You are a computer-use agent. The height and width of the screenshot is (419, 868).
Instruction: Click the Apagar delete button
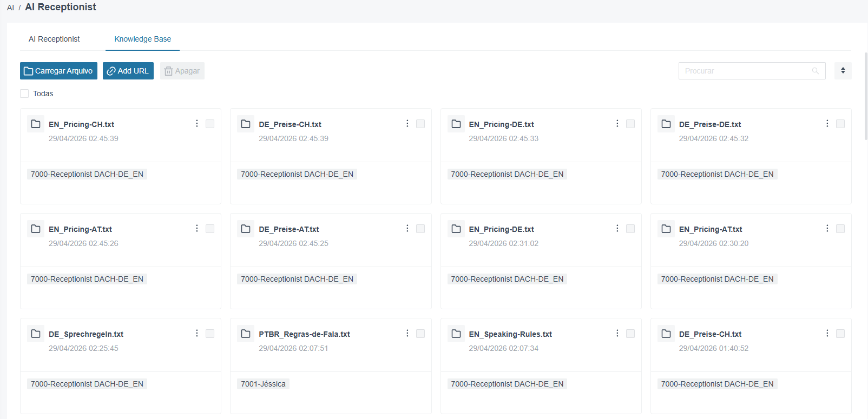click(x=182, y=71)
